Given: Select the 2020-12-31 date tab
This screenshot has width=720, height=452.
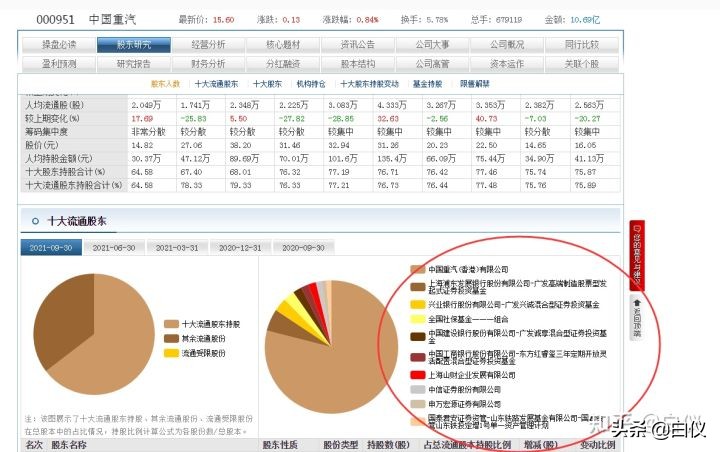Looking at the screenshot, I should click(x=240, y=248).
